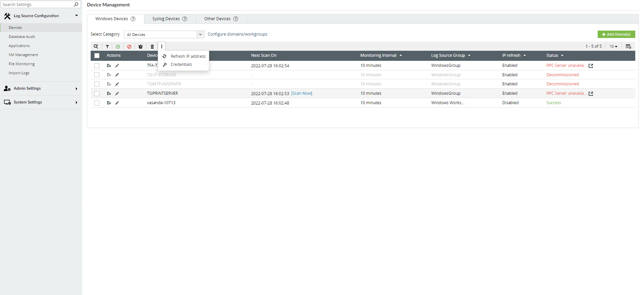Click the delete trash icon

pos(152,47)
